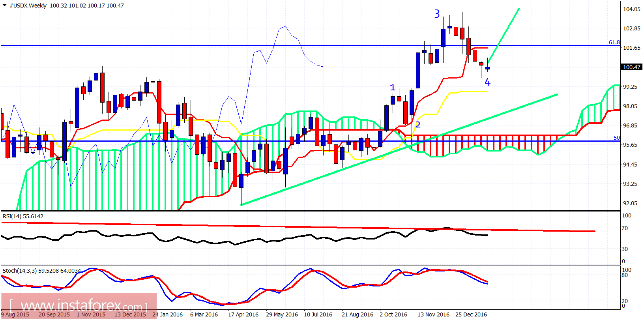Click the wave label 2
The width and height of the screenshot is (644, 320).
(x=418, y=125)
